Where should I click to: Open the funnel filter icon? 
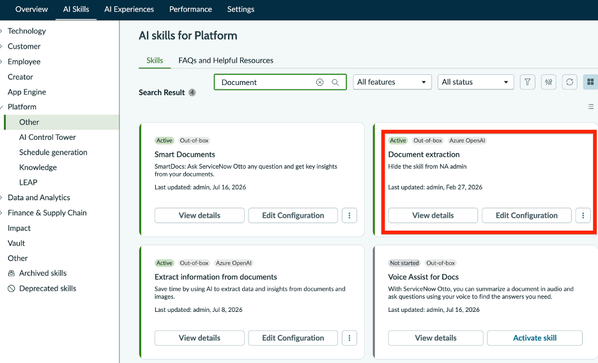pos(527,82)
